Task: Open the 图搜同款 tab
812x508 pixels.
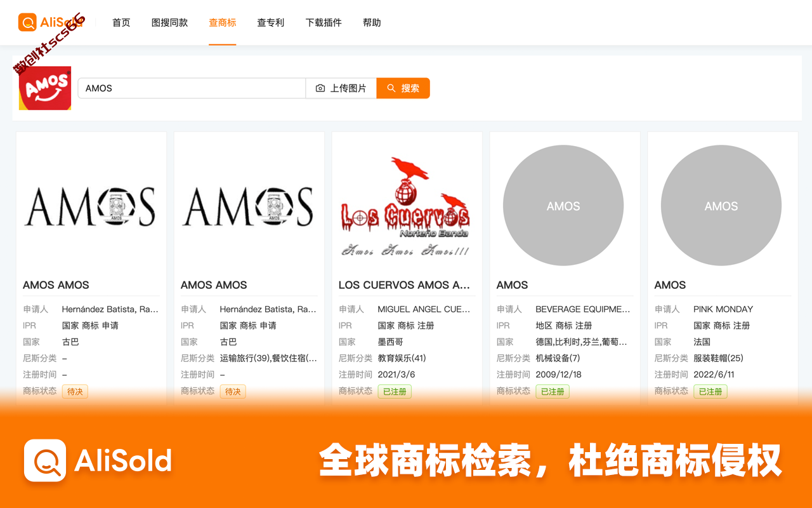Action: [x=169, y=23]
